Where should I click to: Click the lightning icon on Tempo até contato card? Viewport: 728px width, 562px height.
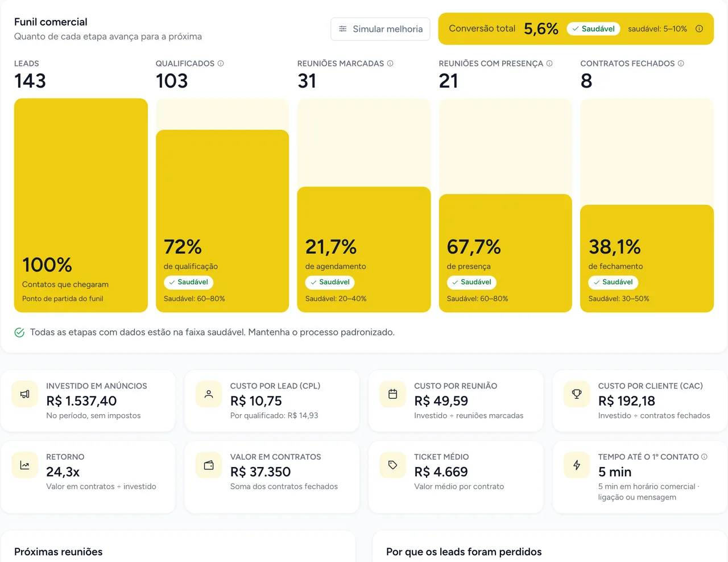pos(577,465)
